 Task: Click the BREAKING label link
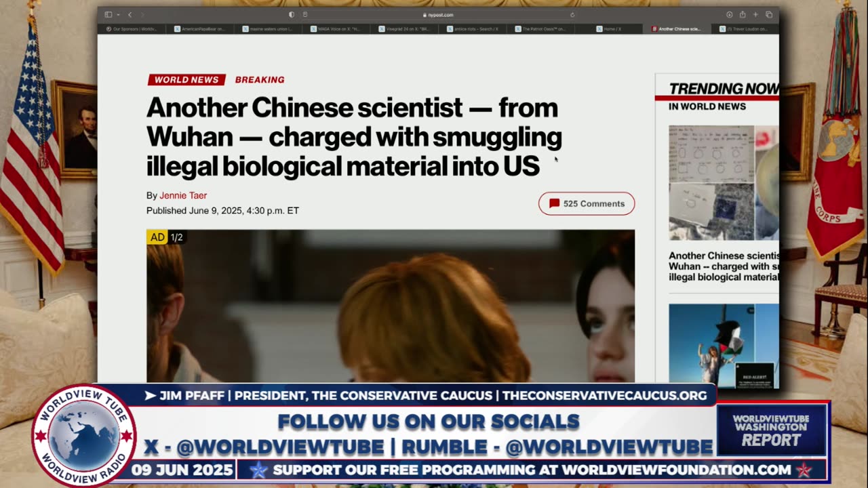pos(260,80)
